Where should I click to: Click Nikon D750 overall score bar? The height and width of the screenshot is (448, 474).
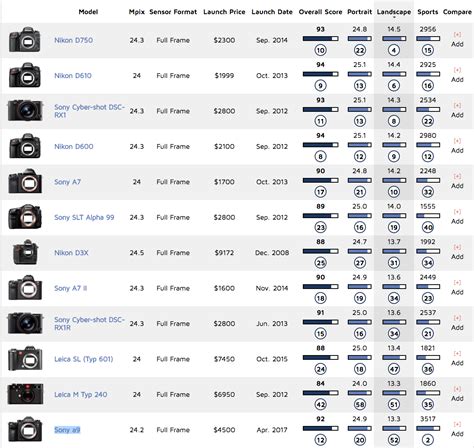click(x=320, y=39)
